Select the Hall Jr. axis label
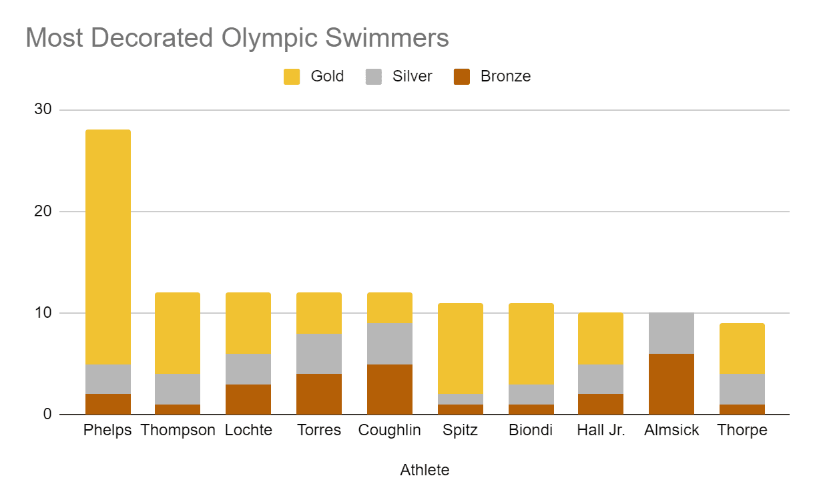The height and width of the screenshot is (504, 815). point(601,431)
